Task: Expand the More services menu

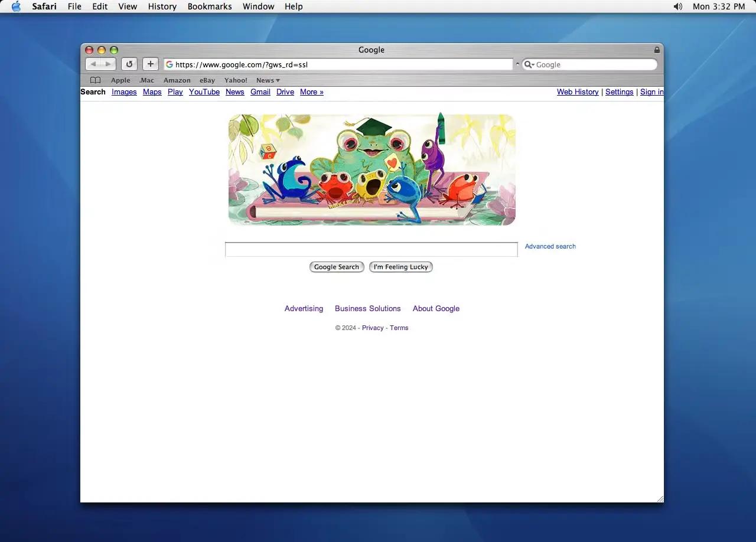Action: coord(312,92)
